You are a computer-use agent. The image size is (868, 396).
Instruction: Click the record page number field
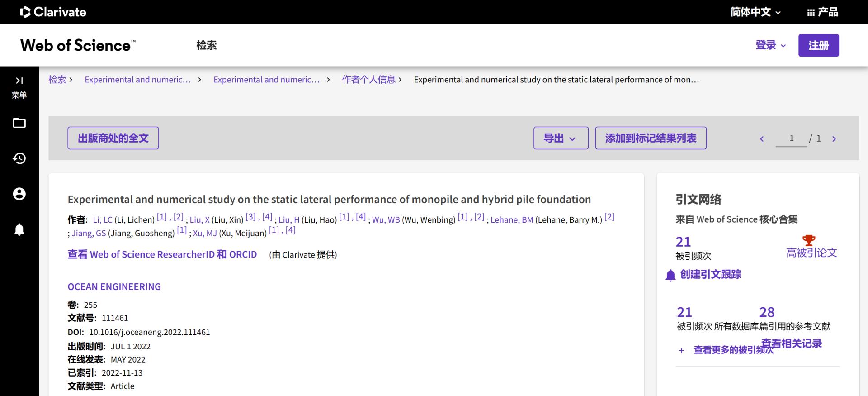coord(791,138)
